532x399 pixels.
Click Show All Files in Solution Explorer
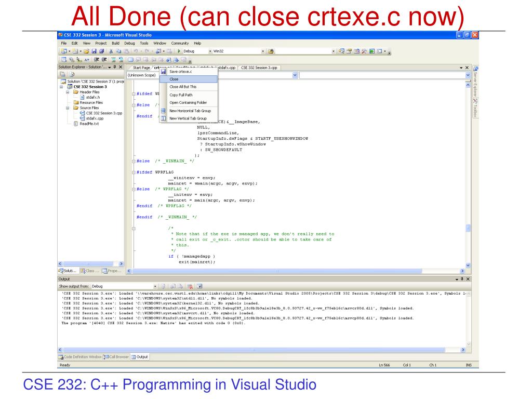(x=71, y=74)
